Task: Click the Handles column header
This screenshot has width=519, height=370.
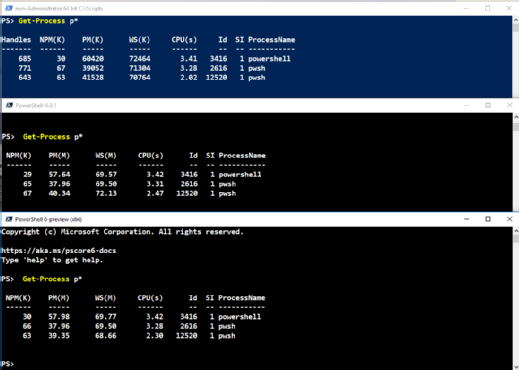Action: pyautogui.click(x=16, y=40)
